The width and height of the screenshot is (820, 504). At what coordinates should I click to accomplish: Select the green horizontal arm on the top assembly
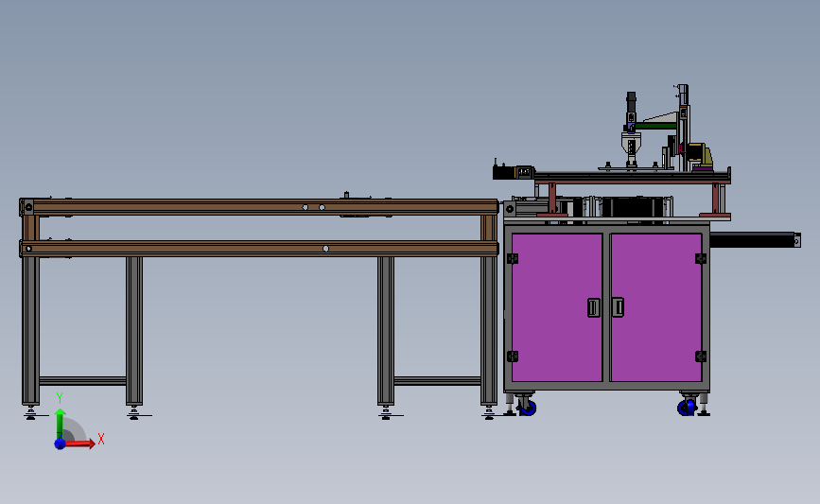pos(655,126)
